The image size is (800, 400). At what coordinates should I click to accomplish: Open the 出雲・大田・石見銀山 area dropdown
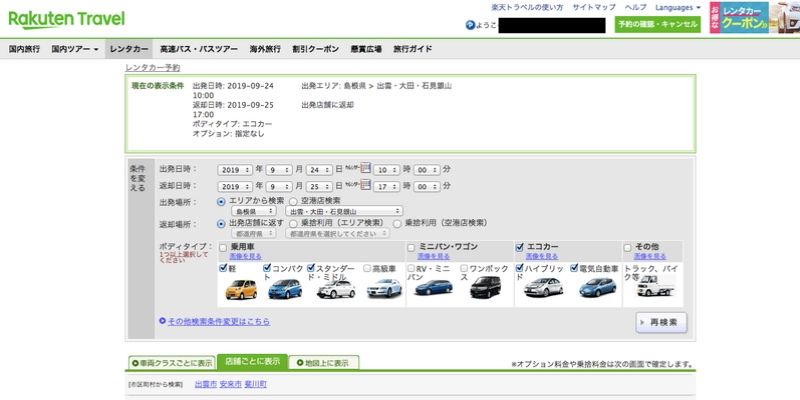(344, 211)
